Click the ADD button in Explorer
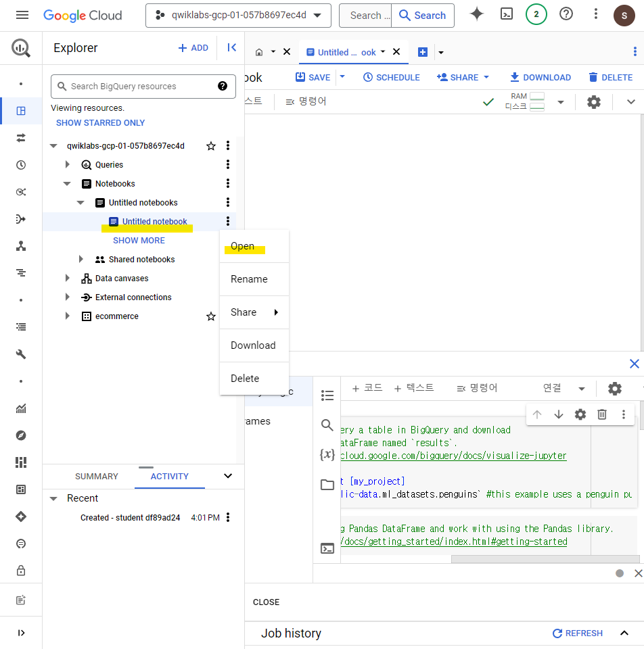This screenshot has width=644, height=649. tap(193, 48)
